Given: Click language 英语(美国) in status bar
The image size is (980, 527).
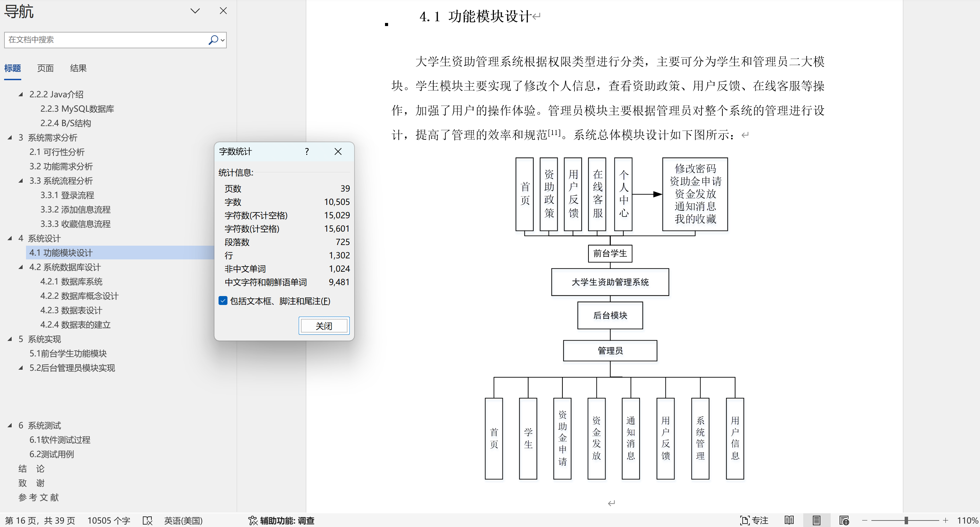Looking at the screenshot, I should (183, 520).
